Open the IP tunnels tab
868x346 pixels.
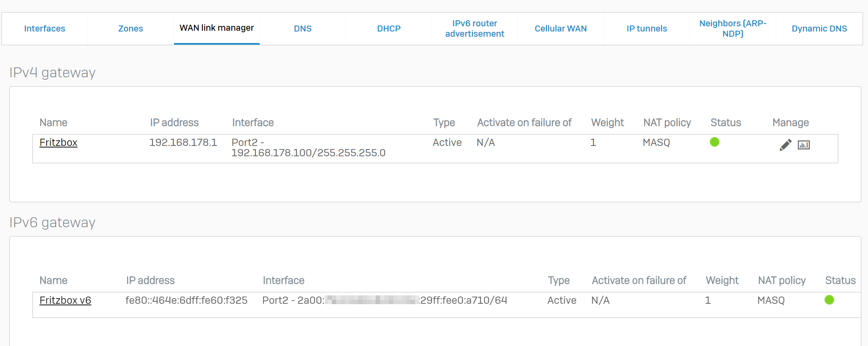point(647,29)
